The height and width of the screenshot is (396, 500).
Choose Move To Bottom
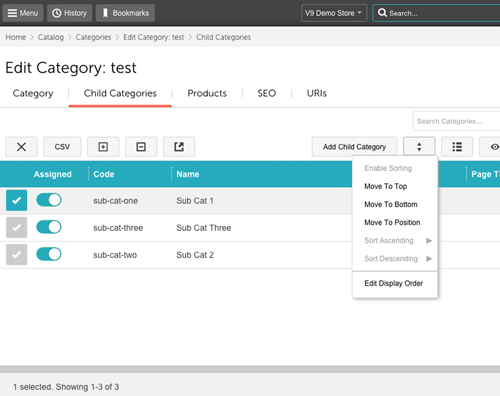point(391,204)
